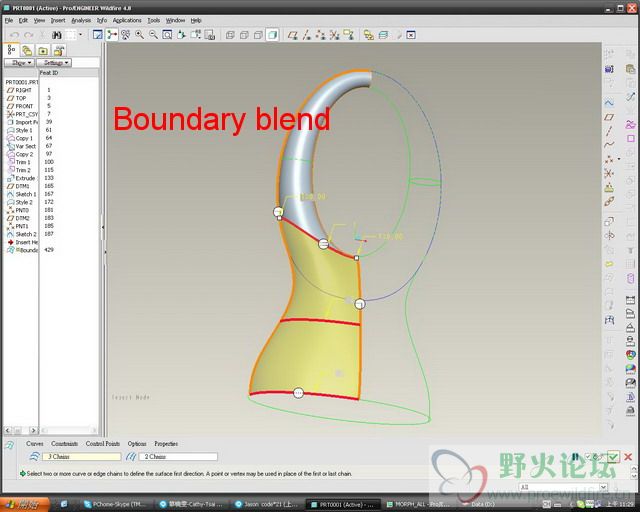The height and width of the screenshot is (512, 640).
Task: Open the Saved view list icon
Action: coord(196,35)
